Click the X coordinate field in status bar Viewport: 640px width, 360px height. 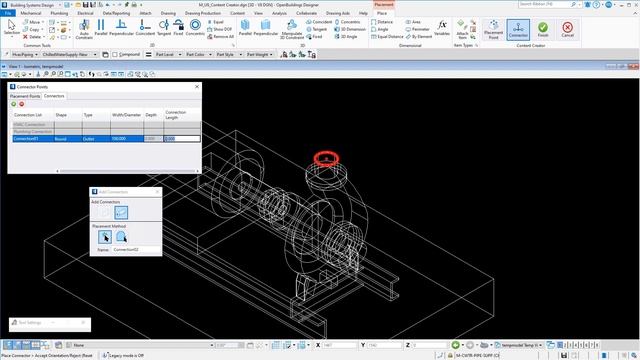click(x=339, y=345)
